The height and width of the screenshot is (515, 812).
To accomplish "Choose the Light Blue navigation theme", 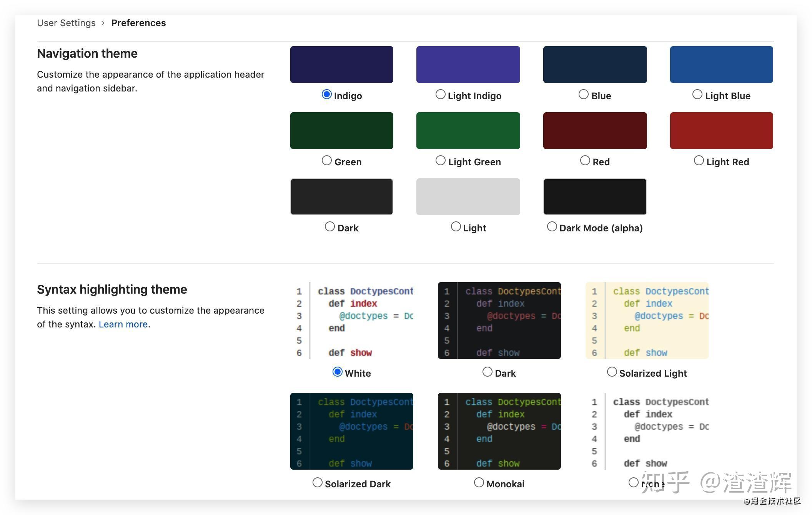I will point(697,94).
